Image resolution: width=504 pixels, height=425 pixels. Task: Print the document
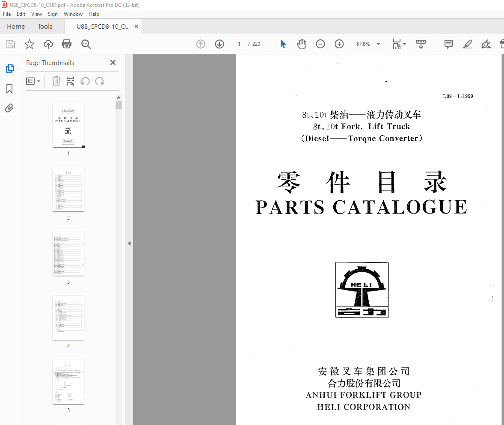[x=67, y=44]
